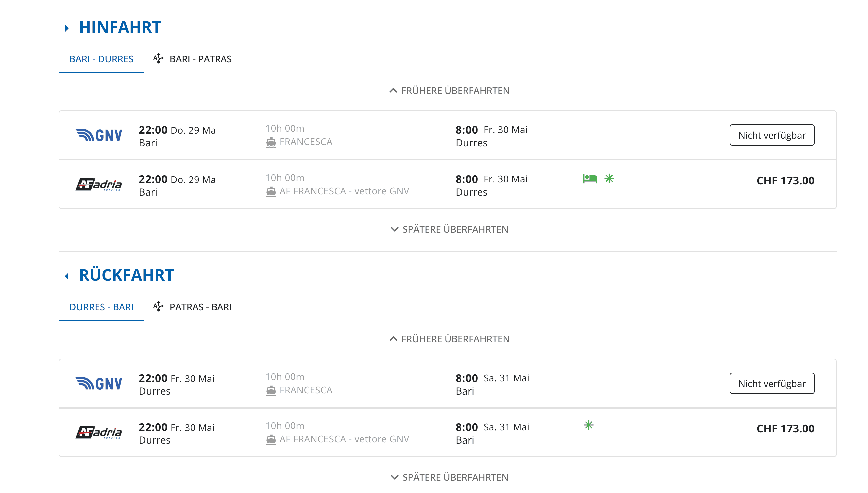
Task: Click the Adria Ferries logo on return Durres sailing
Action: point(99,432)
